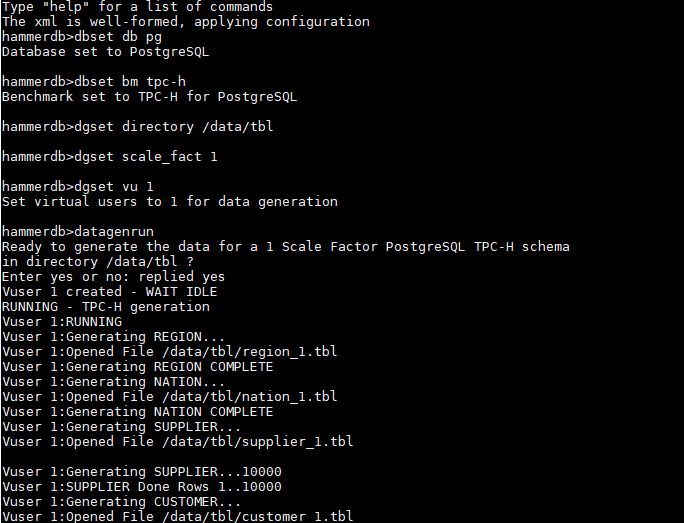The image size is (684, 523).
Task: Click the 'datagenrun' command line
Action: [x=78, y=232]
